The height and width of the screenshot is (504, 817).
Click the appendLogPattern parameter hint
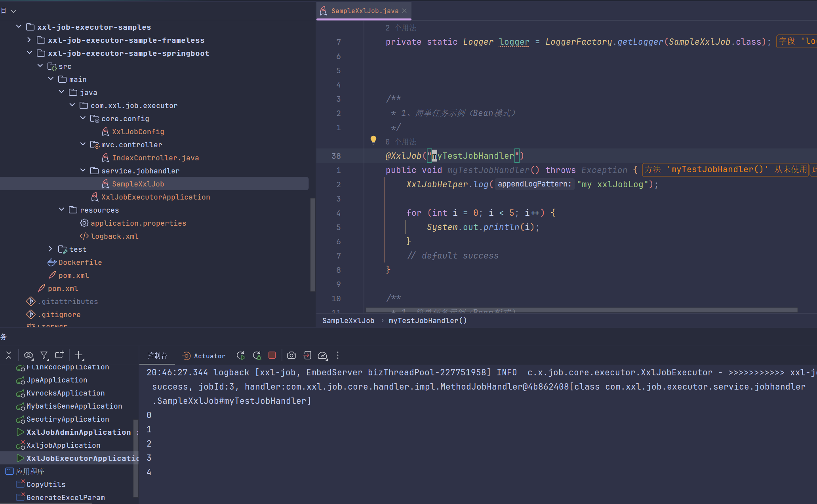coord(534,184)
